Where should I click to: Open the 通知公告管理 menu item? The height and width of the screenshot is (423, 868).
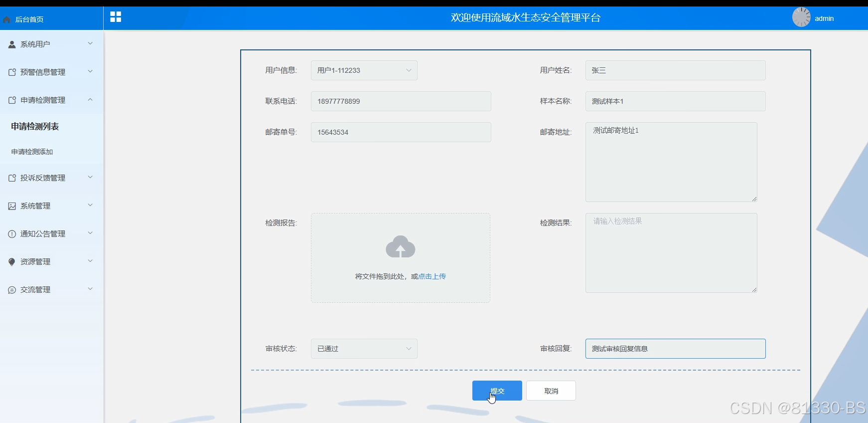click(x=51, y=234)
